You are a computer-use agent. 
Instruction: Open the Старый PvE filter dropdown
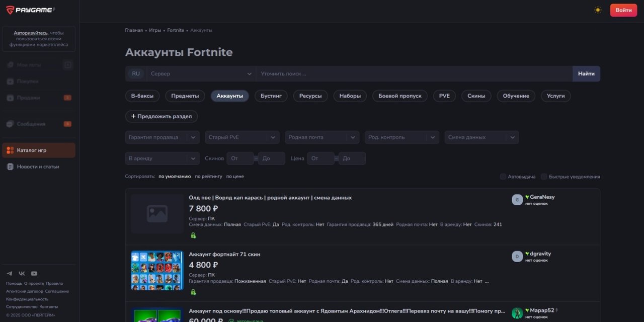242,137
